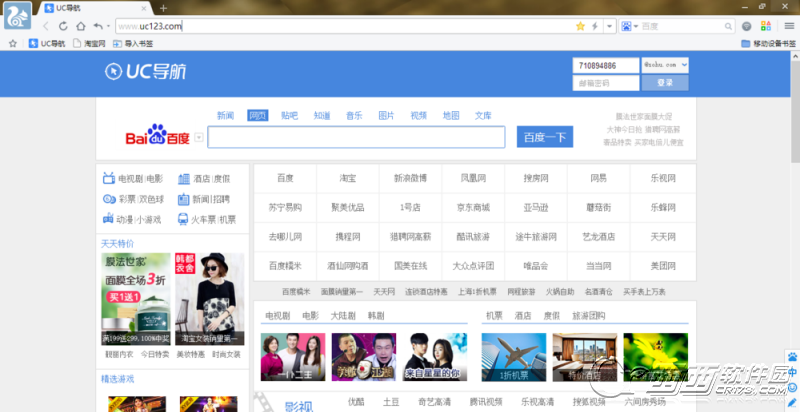The image size is (800, 412).
Task: Click the game icon beside 动漫
Action: (108, 219)
